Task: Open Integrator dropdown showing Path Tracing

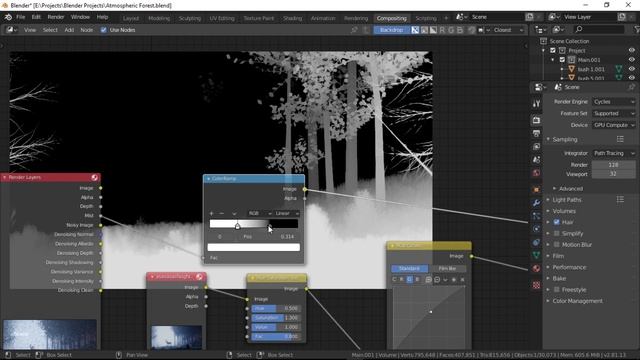Action: [x=614, y=153]
